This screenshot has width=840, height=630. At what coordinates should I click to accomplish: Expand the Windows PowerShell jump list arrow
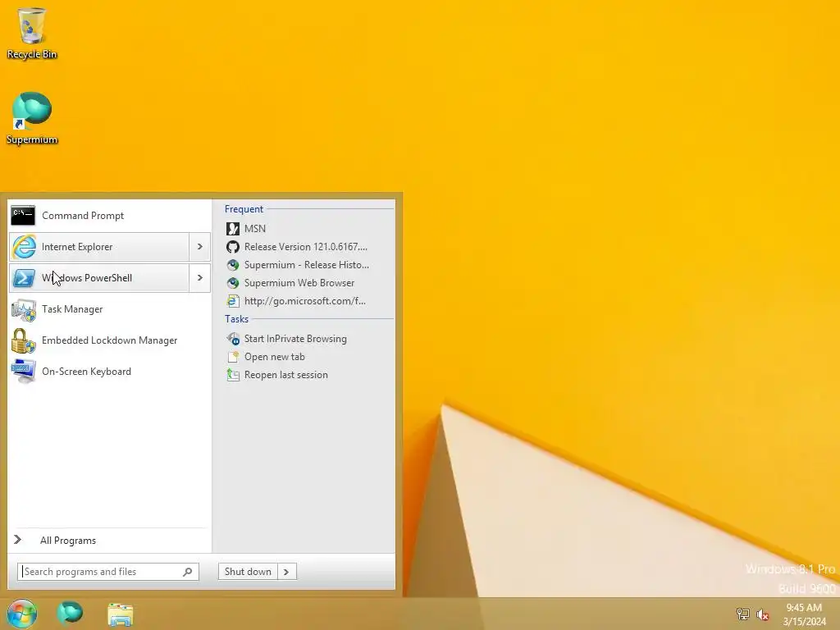200,278
